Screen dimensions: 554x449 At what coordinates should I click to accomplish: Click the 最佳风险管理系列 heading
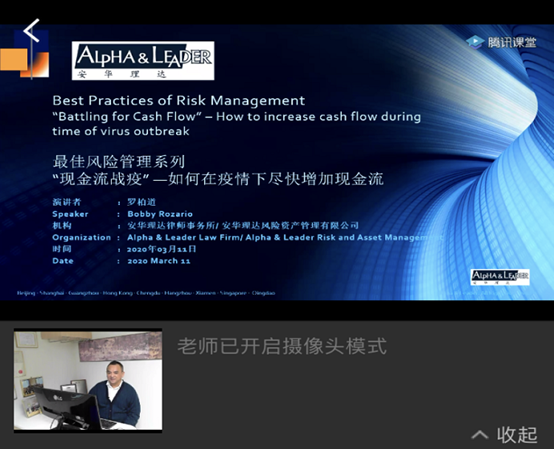(x=119, y=162)
